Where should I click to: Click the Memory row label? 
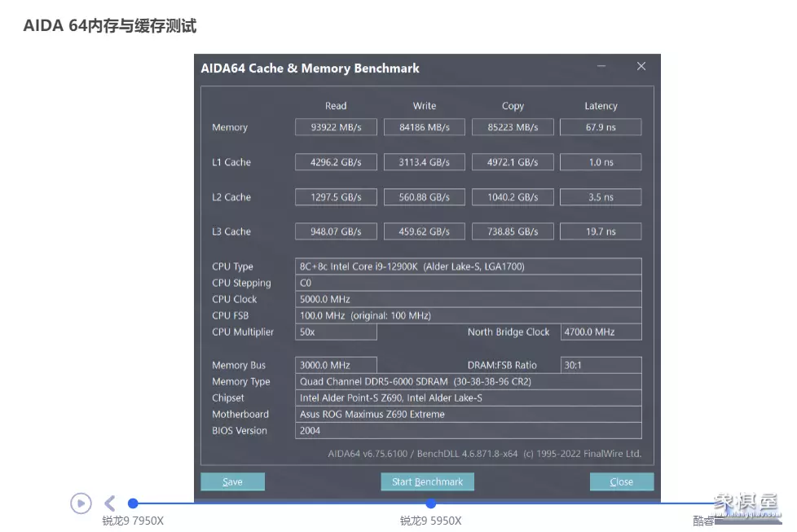tap(230, 127)
